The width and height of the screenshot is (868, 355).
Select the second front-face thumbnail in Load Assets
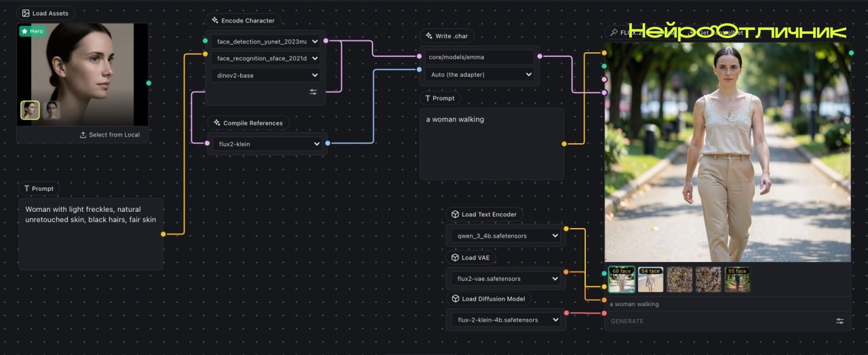[52, 110]
